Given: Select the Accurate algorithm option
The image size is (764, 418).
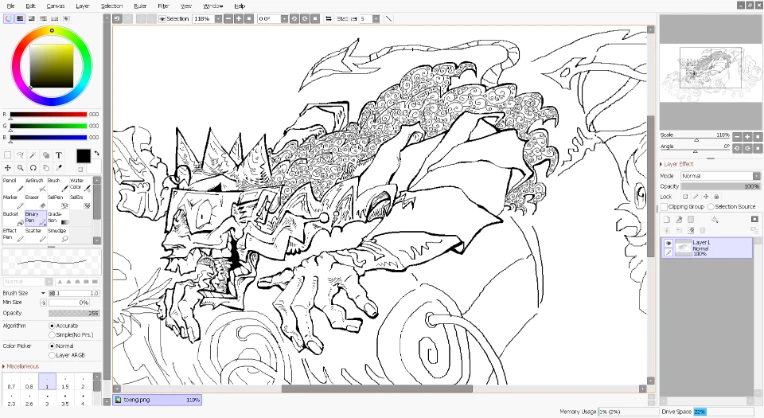Looking at the screenshot, I should click(52, 325).
